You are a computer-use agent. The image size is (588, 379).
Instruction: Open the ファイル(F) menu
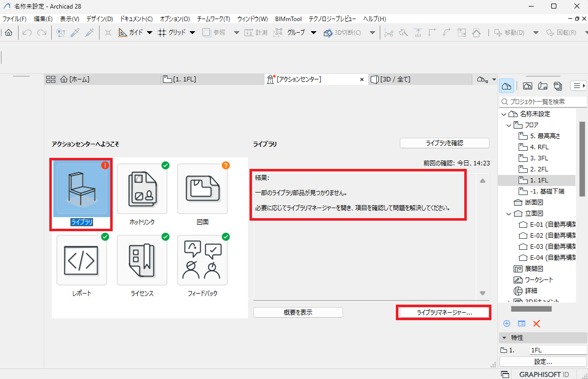[x=14, y=19]
